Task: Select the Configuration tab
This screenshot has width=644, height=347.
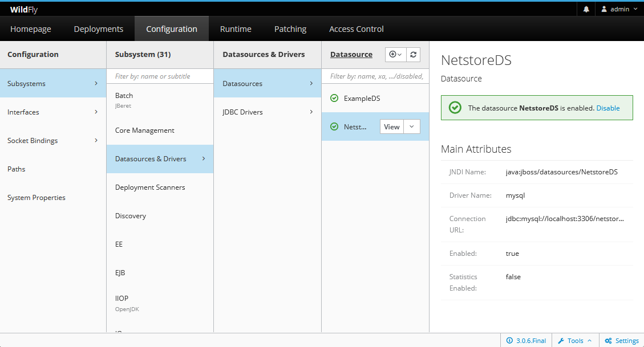Action: tap(172, 29)
